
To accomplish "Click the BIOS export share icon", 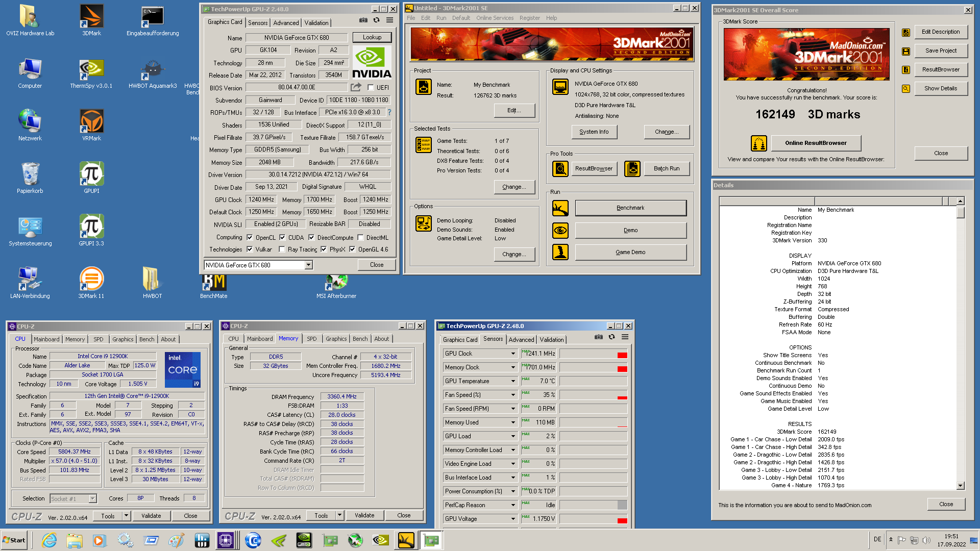I will (x=356, y=87).
